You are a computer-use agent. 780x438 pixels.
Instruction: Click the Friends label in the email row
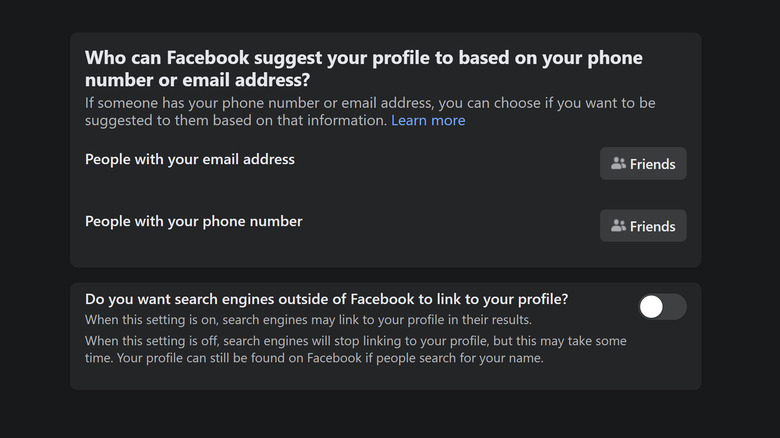click(x=653, y=164)
